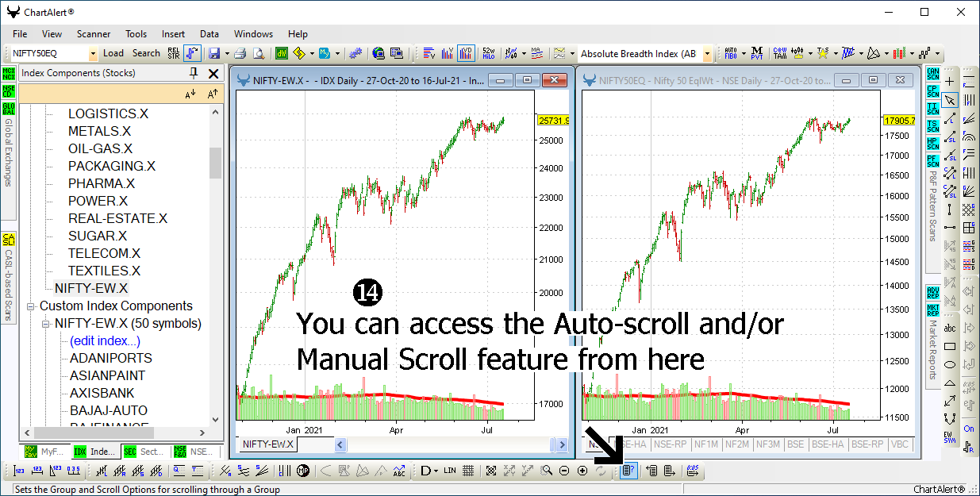Screen dimensions: 980x496
Task: Click the T&S star icon
Action: point(823,53)
